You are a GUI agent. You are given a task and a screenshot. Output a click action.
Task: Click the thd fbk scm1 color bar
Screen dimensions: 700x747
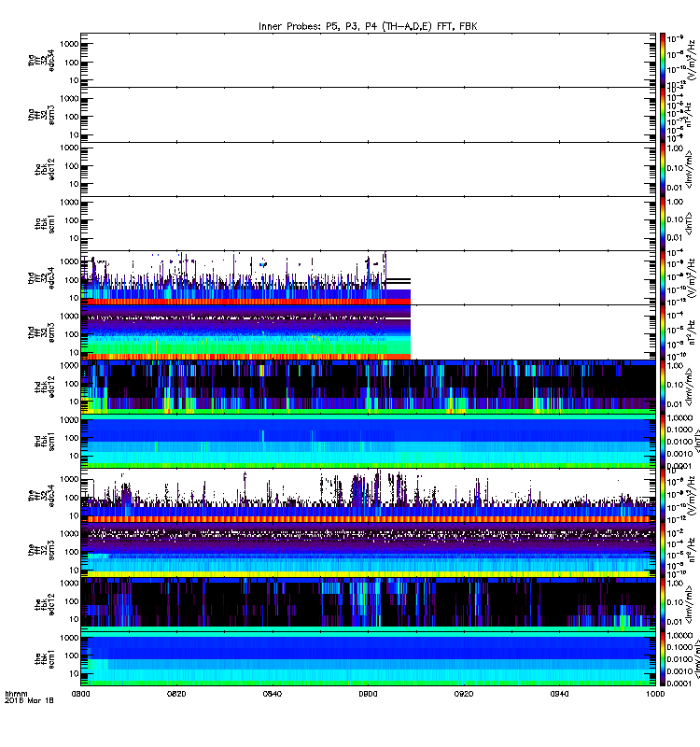(663, 441)
